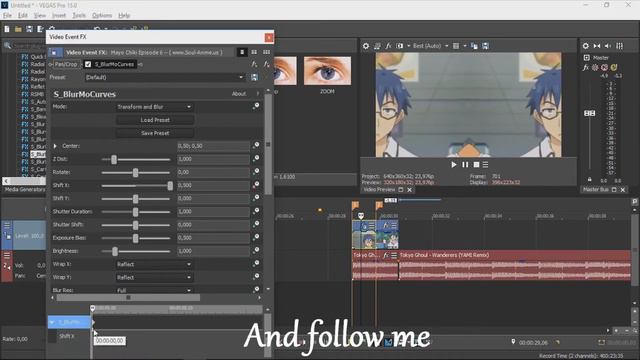Open the preview overlays grid icon
This screenshot has height=360, width=640.
456,46
